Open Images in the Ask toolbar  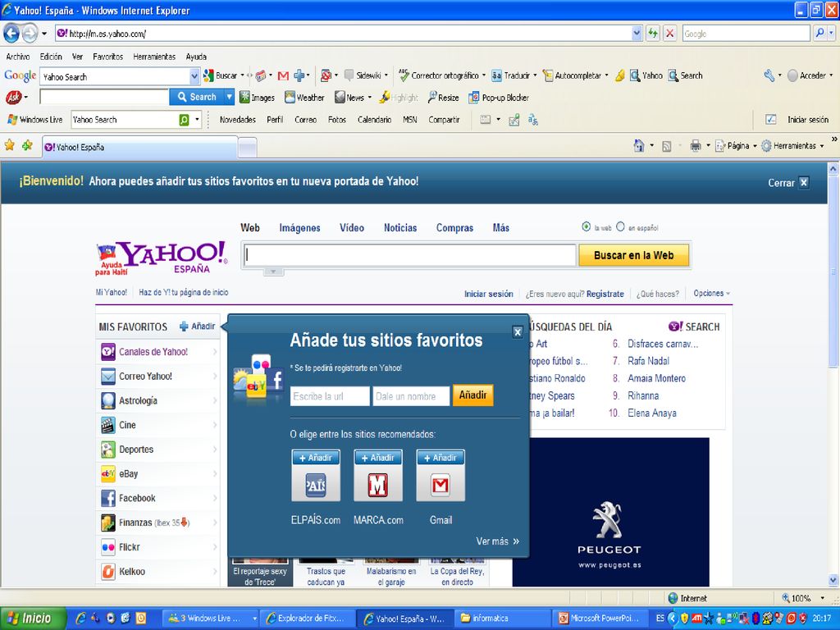point(257,98)
